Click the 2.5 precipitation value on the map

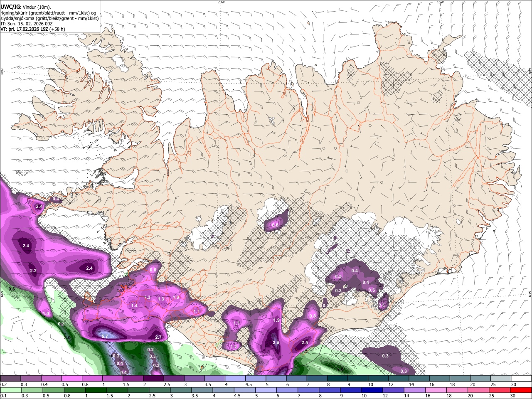click(305, 342)
